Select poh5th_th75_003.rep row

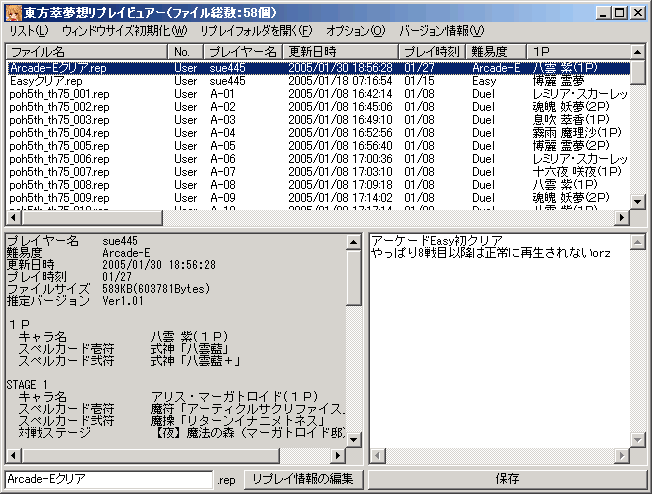tap(319, 120)
